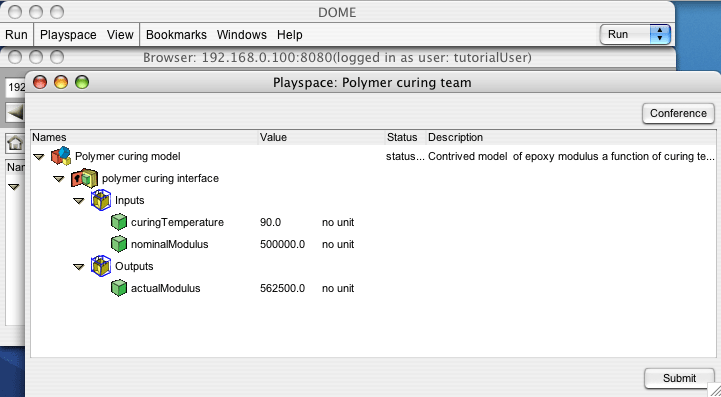
Task: Click the Playspace window green zoom button
Action: coord(82,82)
